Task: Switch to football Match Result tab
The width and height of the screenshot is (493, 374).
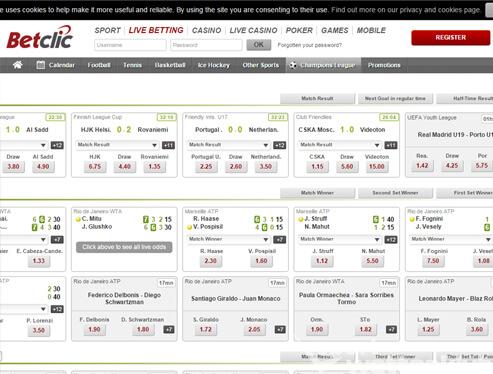Action: (317, 99)
